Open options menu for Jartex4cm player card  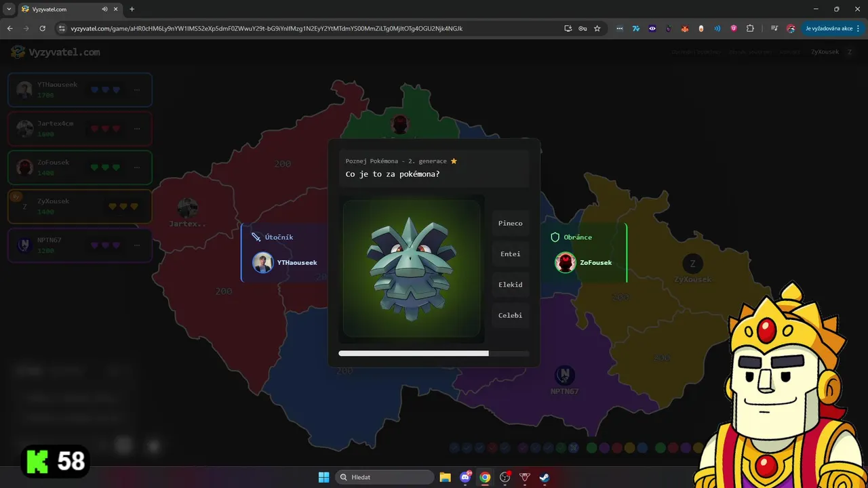click(x=137, y=129)
